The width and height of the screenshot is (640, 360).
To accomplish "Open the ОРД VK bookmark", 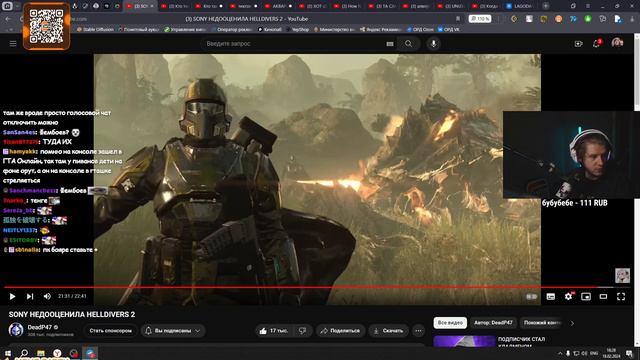I will tap(449, 29).
